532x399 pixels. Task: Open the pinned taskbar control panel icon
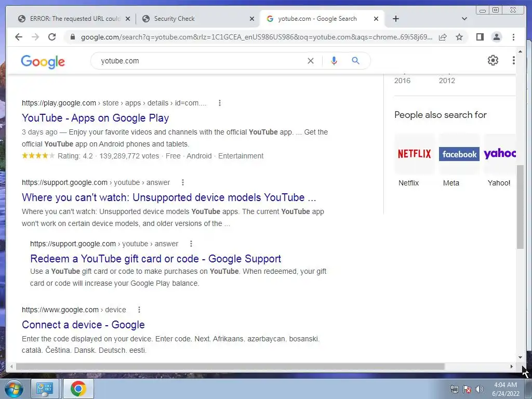[45, 389]
